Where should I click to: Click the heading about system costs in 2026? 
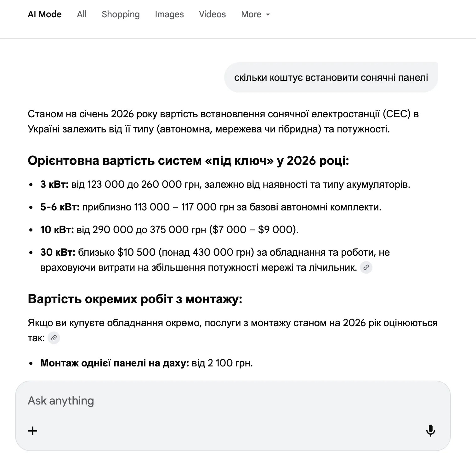[188, 160]
